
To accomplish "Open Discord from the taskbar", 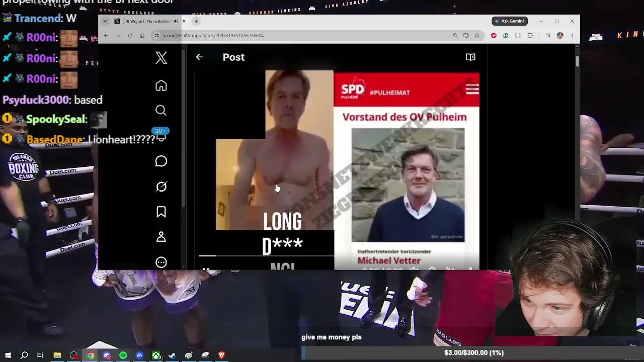I will pos(107,355).
